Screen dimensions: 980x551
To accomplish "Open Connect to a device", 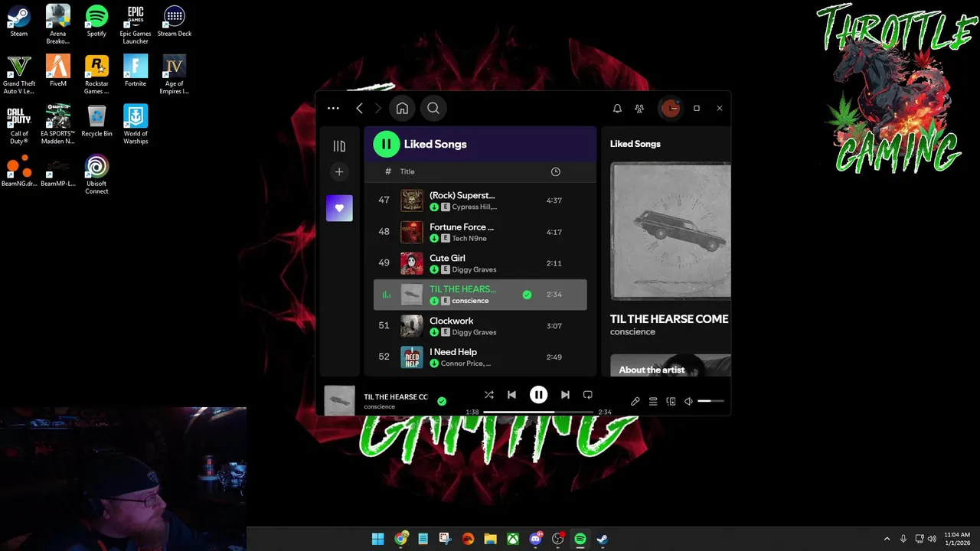I will (x=671, y=401).
